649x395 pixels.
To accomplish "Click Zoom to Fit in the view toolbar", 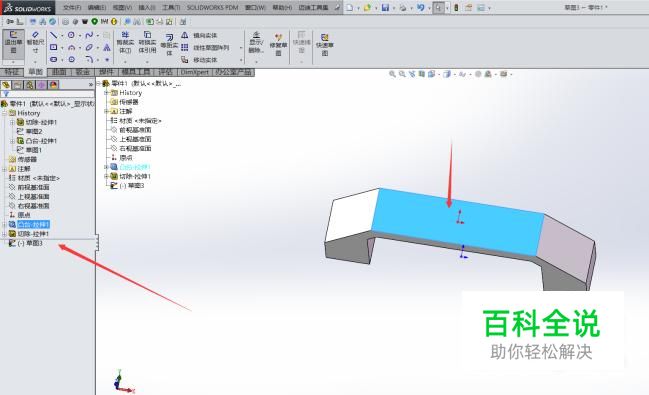I will click(x=392, y=74).
